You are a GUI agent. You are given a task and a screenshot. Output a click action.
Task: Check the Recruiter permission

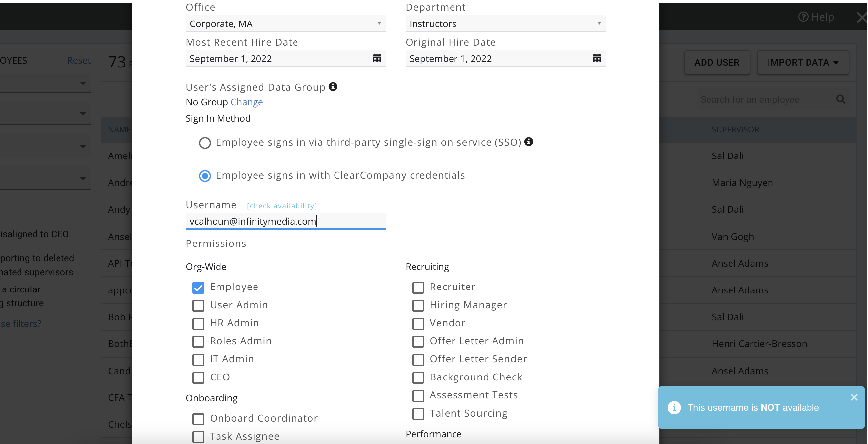coord(418,288)
